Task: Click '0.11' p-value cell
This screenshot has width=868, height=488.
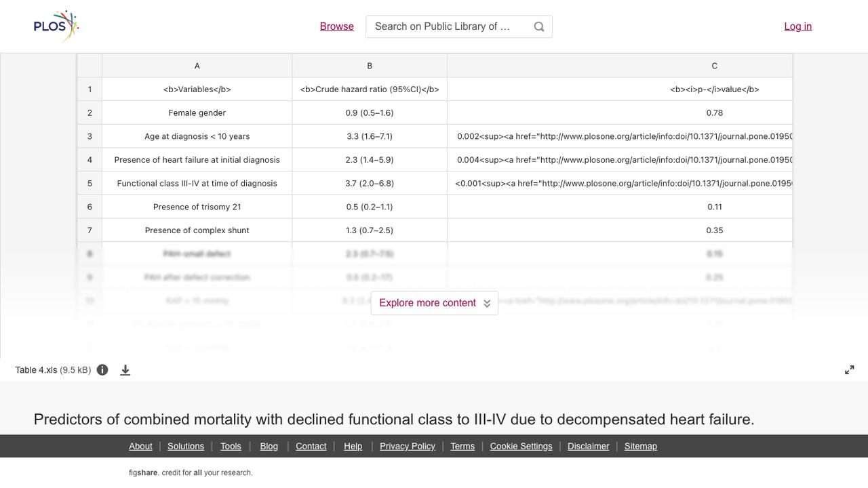Action: pyautogui.click(x=620, y=207)
